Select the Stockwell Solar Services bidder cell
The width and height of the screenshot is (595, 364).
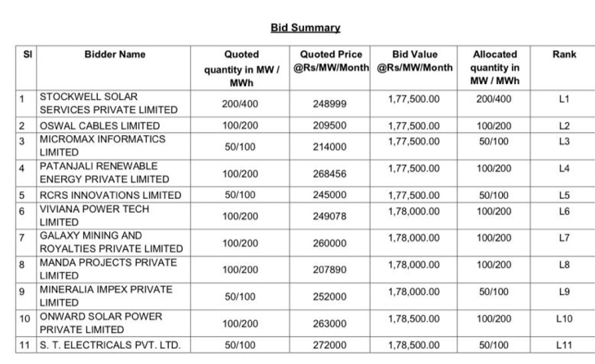click(x=108, y=103)
